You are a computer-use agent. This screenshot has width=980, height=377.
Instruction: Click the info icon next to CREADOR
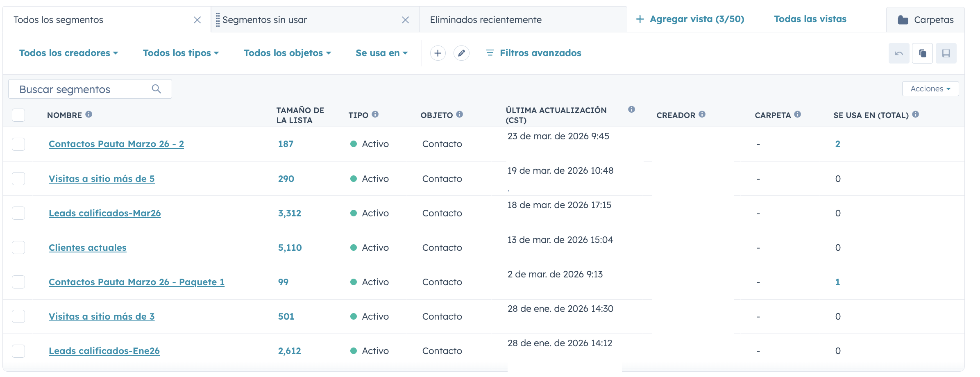[702, 114]
